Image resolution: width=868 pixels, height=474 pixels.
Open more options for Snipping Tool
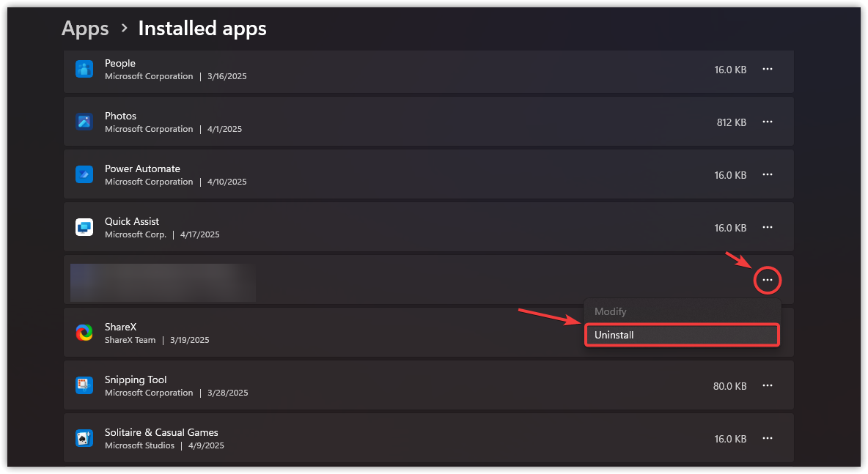pyautogui.click(x=768, y=385)
